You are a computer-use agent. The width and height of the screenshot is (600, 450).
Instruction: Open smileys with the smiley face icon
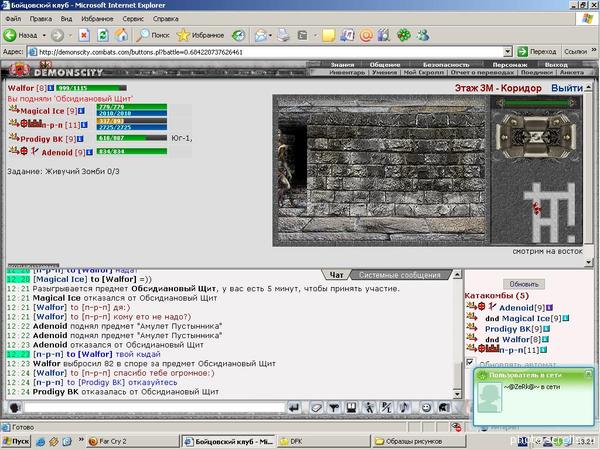click(426, 408)
